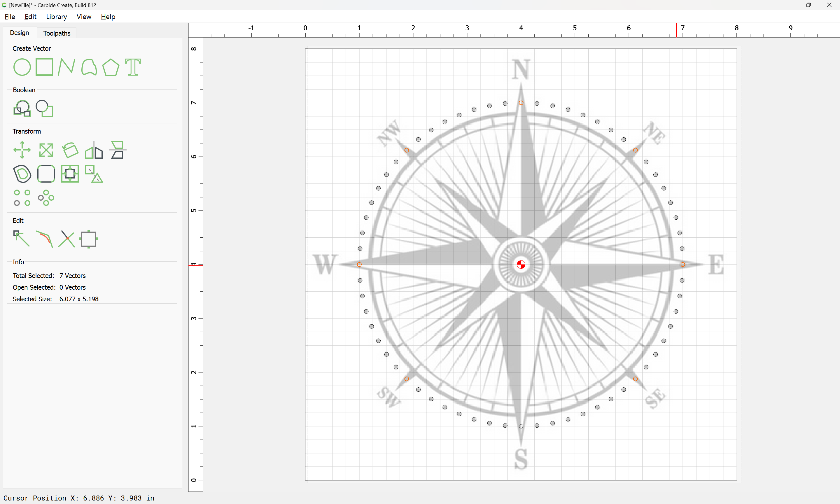The image size is (840, 504).
Task: Open the Align Vectors tool
Action: (70, 174)
